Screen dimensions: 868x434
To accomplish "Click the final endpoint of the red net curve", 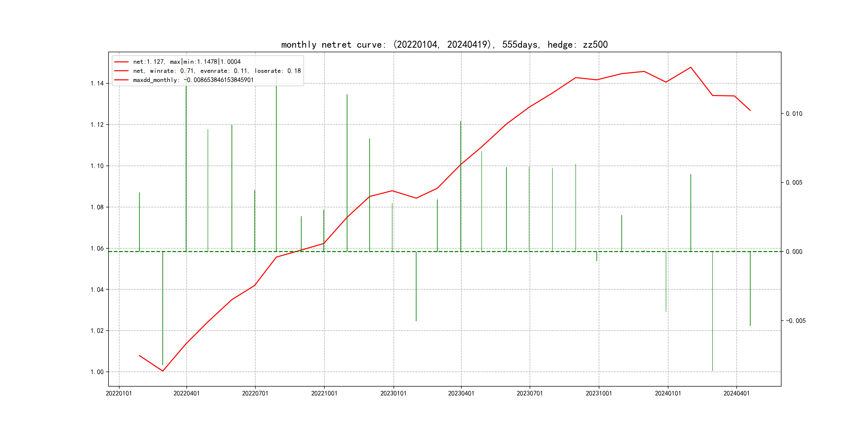I will (750, 110).
